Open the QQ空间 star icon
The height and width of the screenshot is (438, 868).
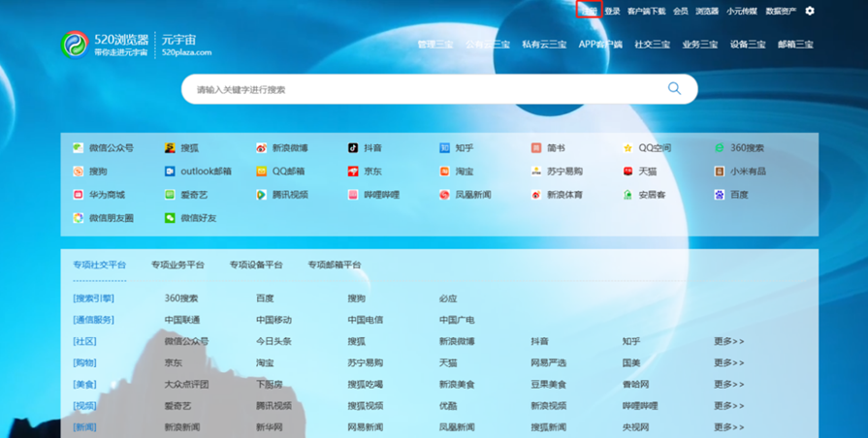point(627,147)
